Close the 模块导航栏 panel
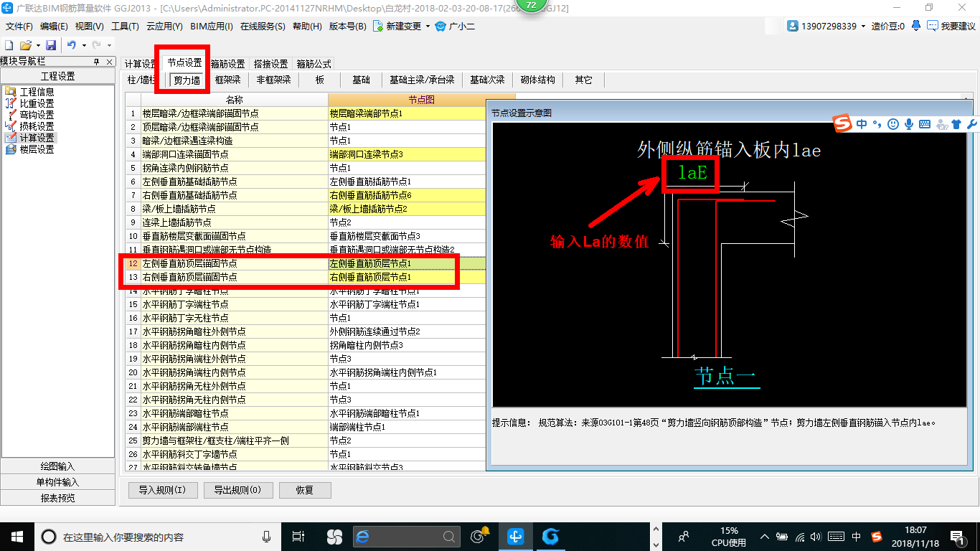This screenshot has width=980, height=551. pos(109,62)
